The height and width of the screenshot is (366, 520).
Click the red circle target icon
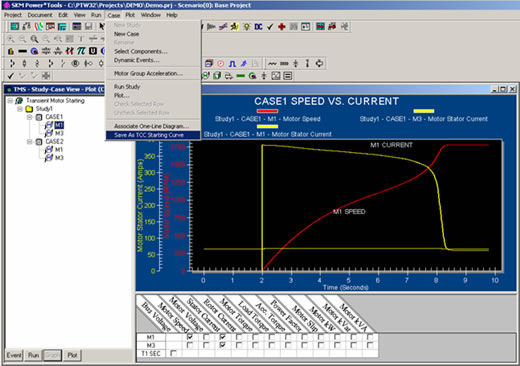tap(221, 63)
